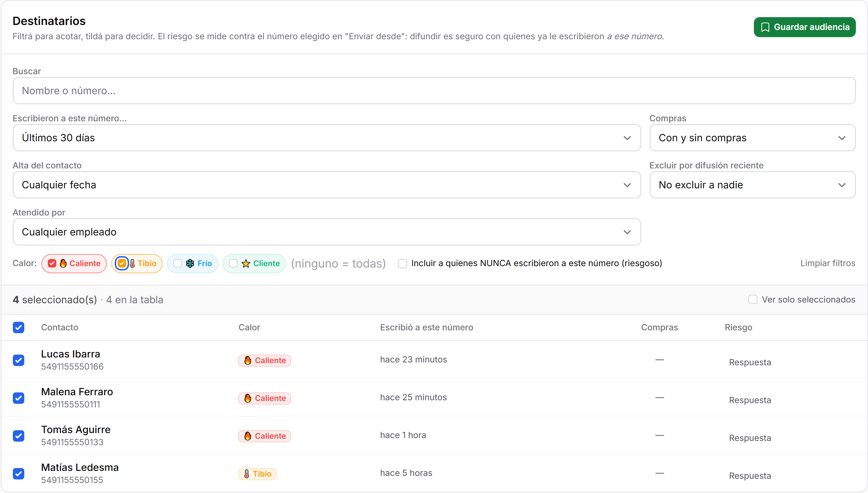This screenshot has height=493, width=868.
Task: Focus the Nombre o número search field
Action: click(x=434, y=91)
